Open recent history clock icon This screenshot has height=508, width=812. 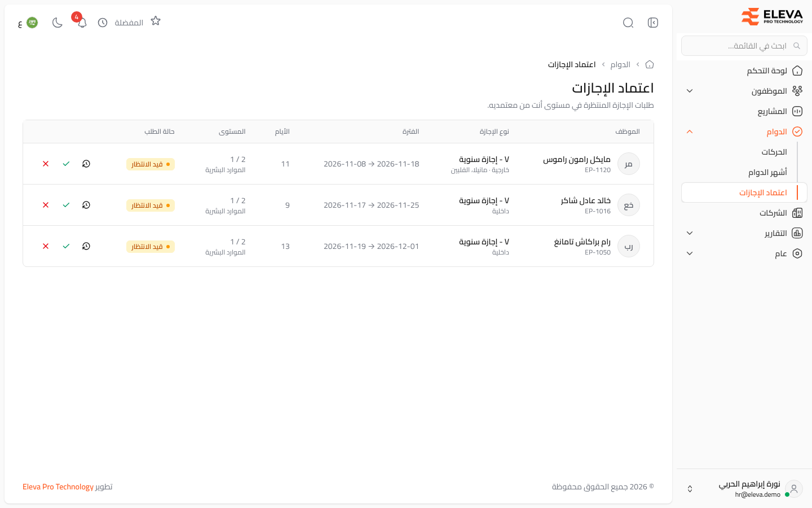103,23
